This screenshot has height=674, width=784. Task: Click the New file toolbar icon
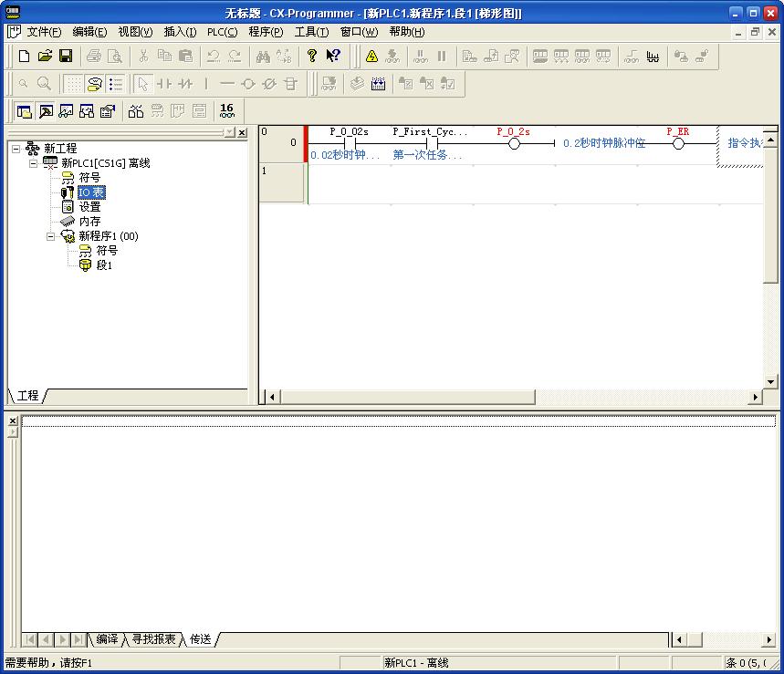24,57
